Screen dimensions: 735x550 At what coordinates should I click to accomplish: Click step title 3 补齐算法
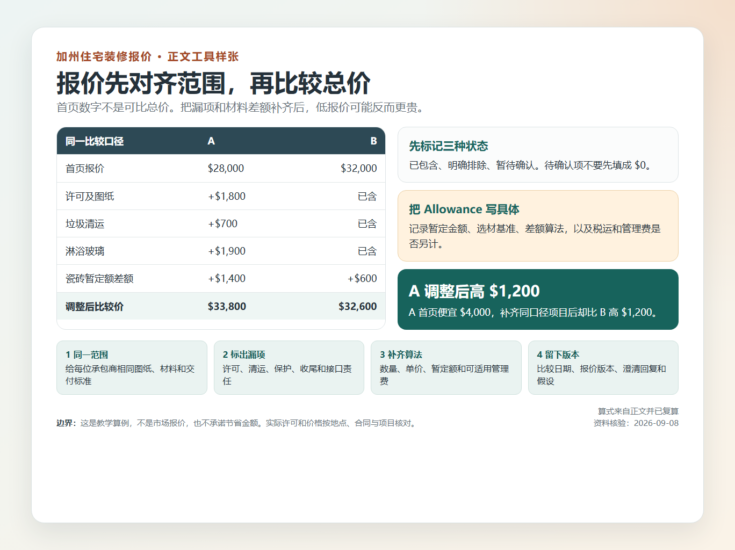coord(401,354)
